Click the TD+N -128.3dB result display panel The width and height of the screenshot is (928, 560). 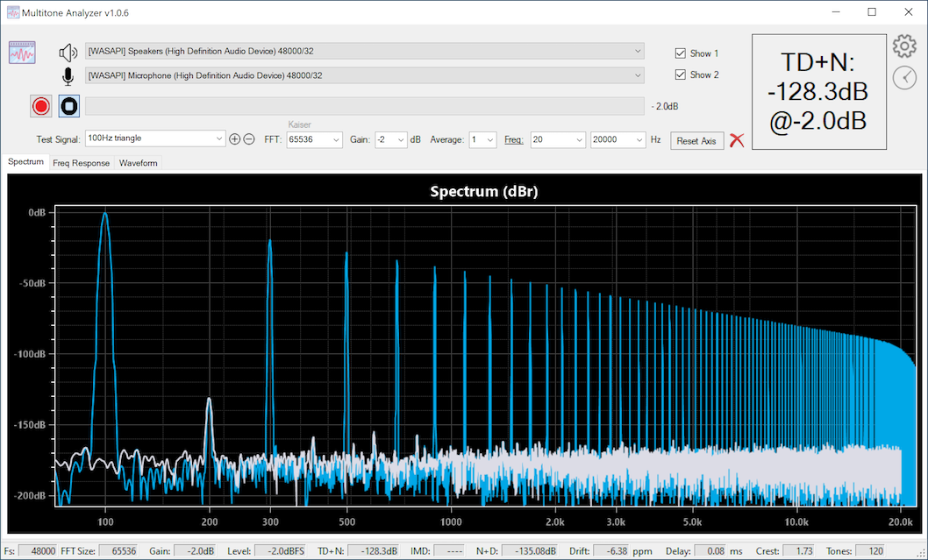[819, 92]
